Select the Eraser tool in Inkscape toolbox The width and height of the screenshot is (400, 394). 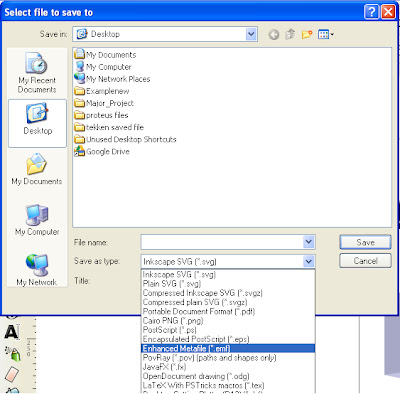[12, 374]
